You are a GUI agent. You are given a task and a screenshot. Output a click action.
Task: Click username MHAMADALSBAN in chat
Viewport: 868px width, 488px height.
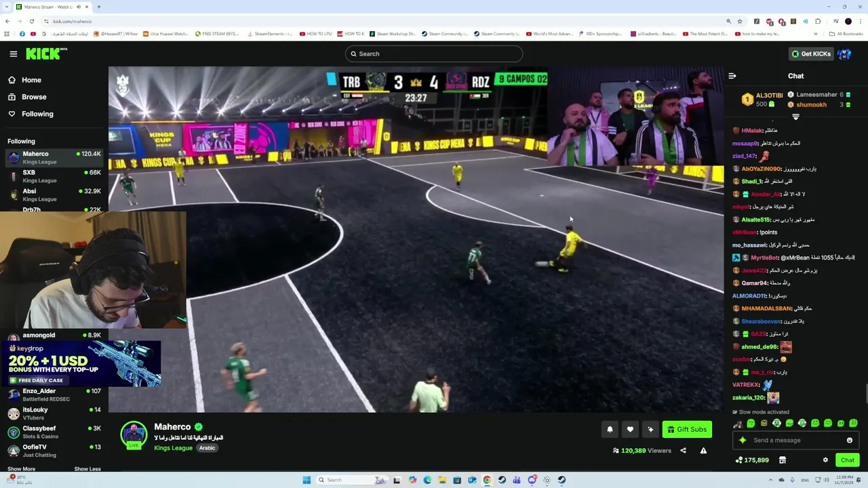tap(766, 308)
